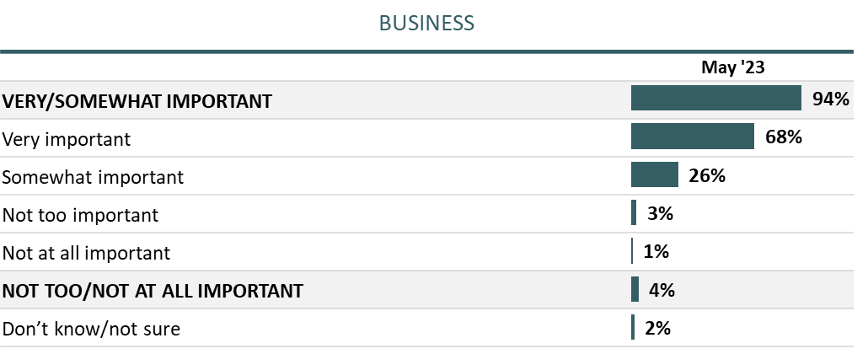868x354 pixels.
Task: Select the 'Very important' row label
Action: coord(67,139)
